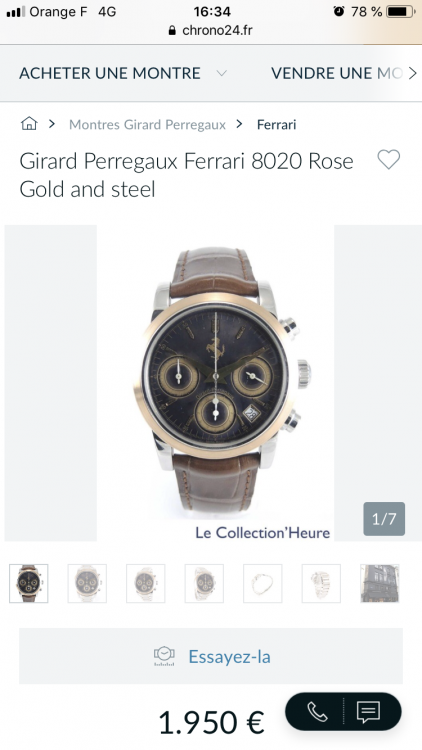Tap the battery icon in status bar
The height and width of the screenshot is (750, 422).
(x=400, y=11)
